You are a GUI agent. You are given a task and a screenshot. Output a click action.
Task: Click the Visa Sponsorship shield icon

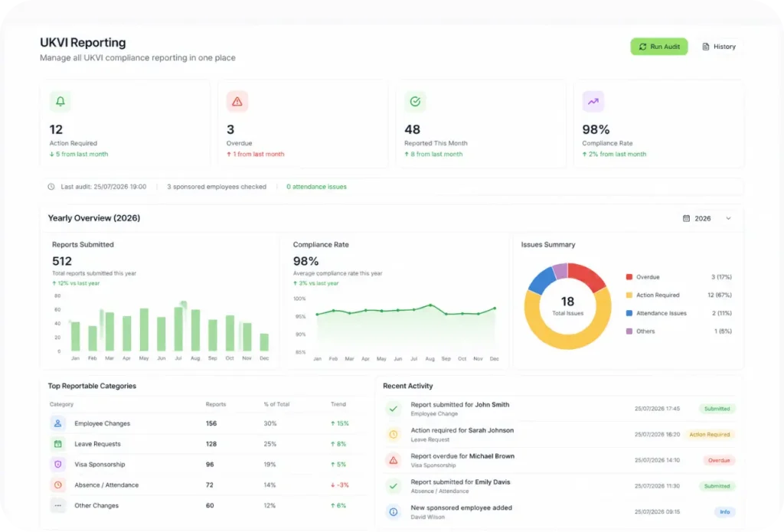(x=58, y=465)
